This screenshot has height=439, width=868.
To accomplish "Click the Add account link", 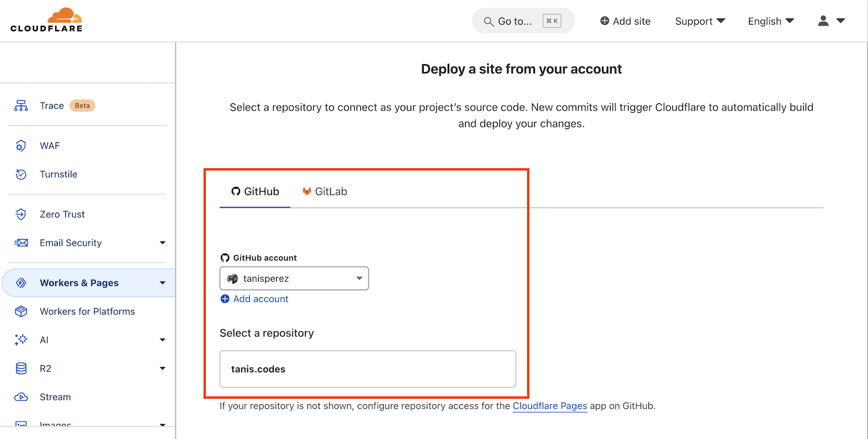I will 254,298.
